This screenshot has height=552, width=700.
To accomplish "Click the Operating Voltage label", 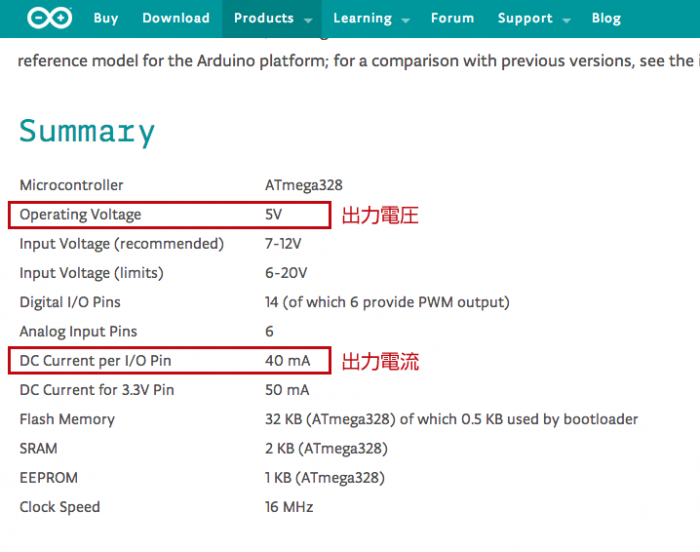I will tap(80, 215).
